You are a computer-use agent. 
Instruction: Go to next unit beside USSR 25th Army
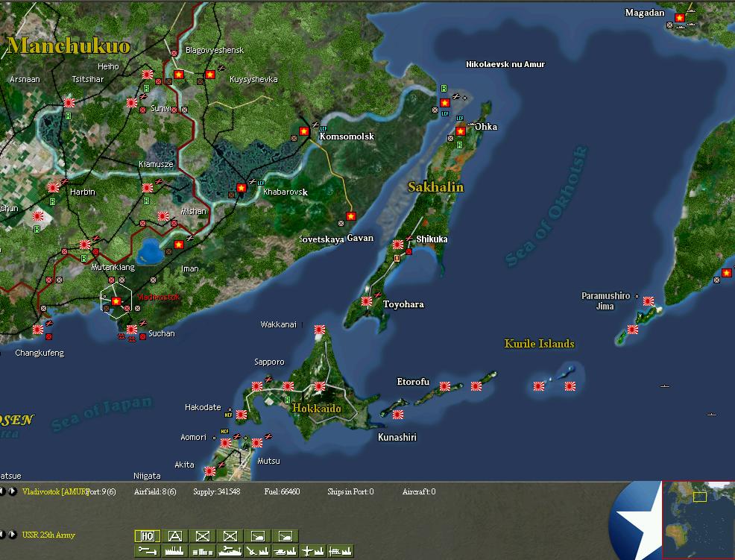pyautogui.click(x=13, y=534)
